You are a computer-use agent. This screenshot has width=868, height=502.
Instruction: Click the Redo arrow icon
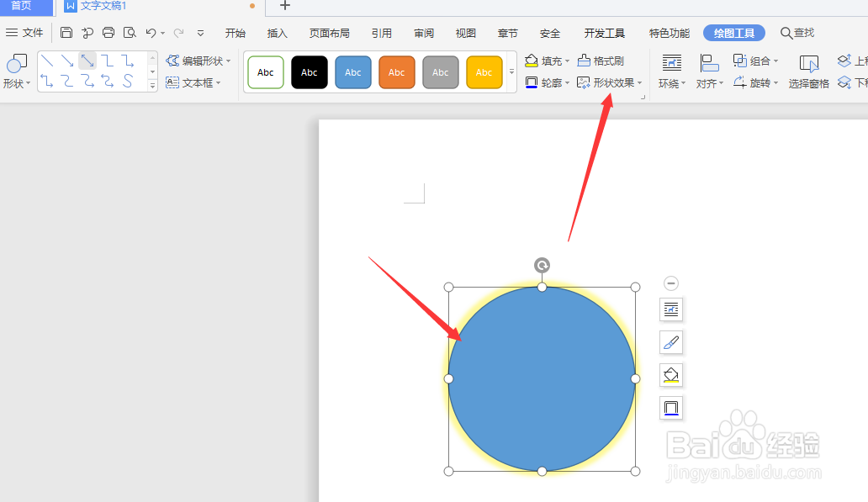(178, 33)
